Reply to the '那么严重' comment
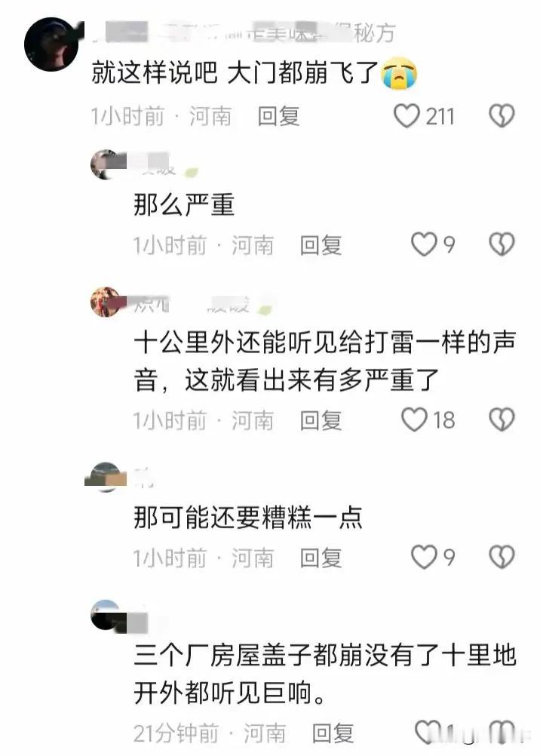Viewport: 543px width, 756px height. click(321, 245)
